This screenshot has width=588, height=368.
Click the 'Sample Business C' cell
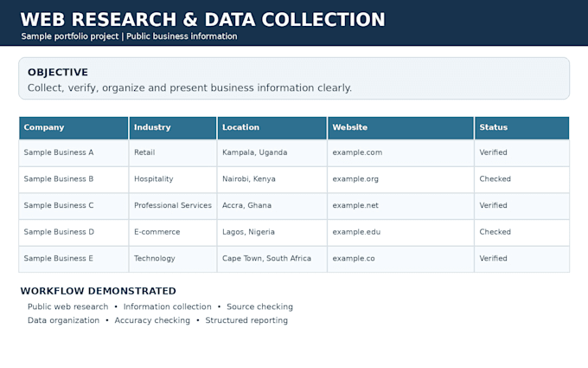[73, 206]
